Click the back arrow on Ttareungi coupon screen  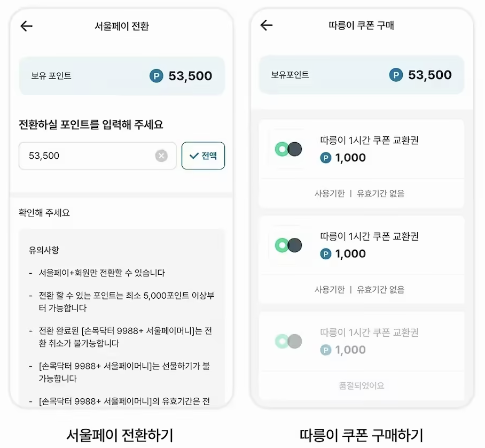pyautogui.click(x=267, y=26)
